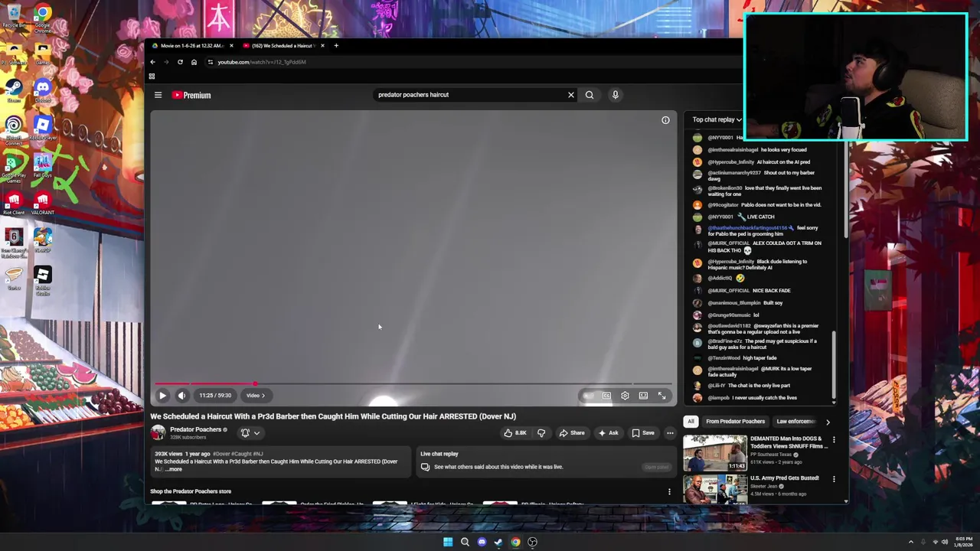Go back in browser
Viewport: 980px width, 551px height.
(x=152, y=62)
